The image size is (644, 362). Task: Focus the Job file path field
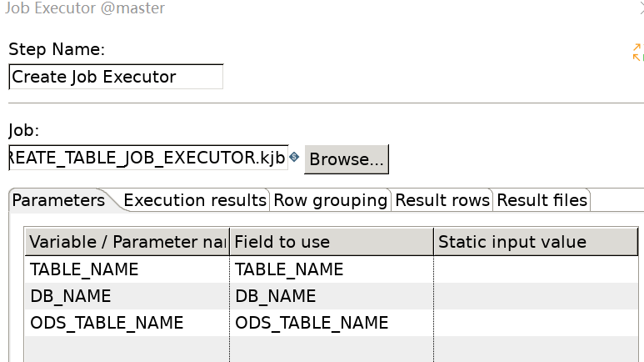[x=148, y=157]
